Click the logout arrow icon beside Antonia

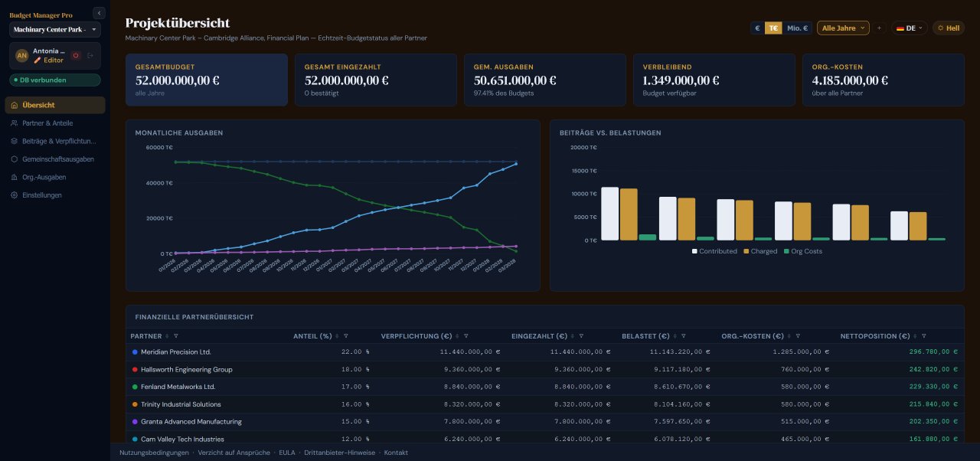click(90, 55)
